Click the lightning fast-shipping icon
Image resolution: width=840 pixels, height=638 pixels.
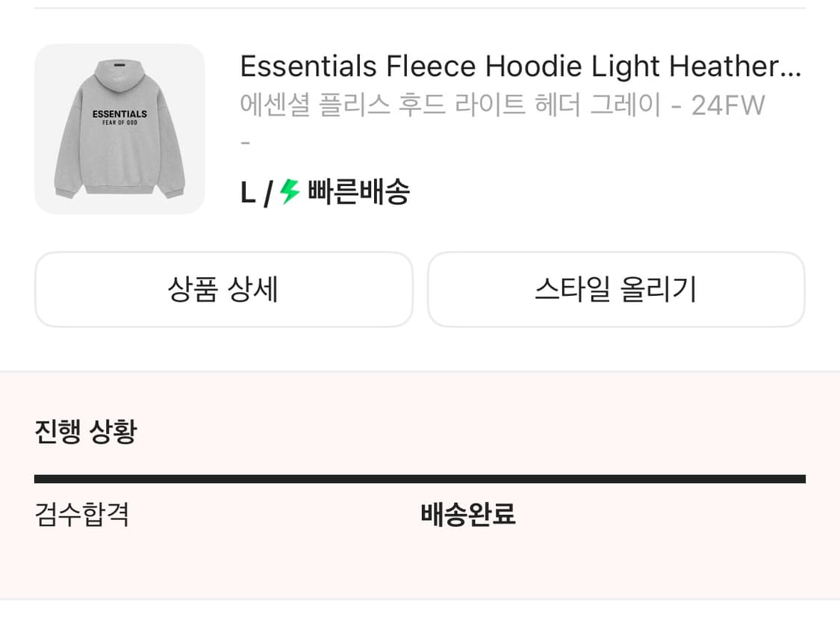coord(291,192)
